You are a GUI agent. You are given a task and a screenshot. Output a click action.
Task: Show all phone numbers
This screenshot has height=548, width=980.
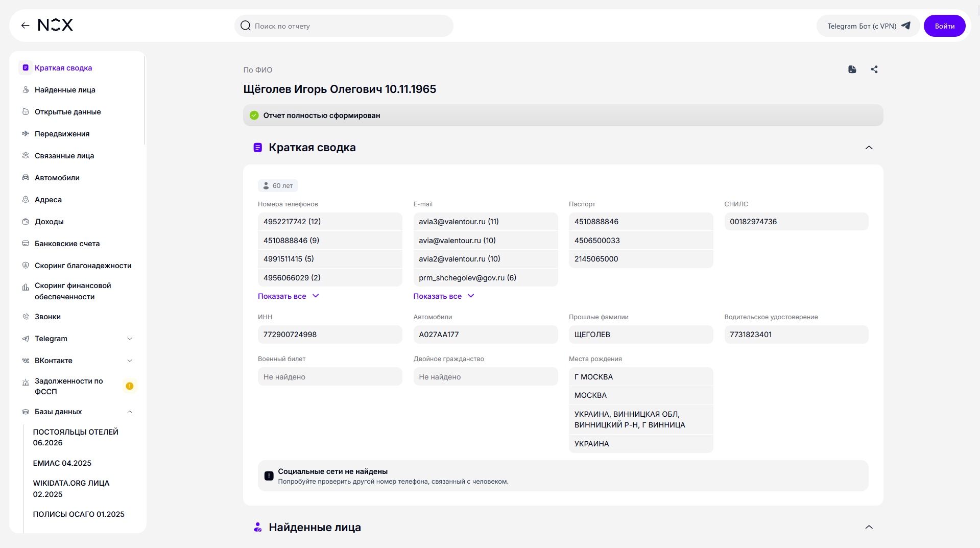click(289, 296)
